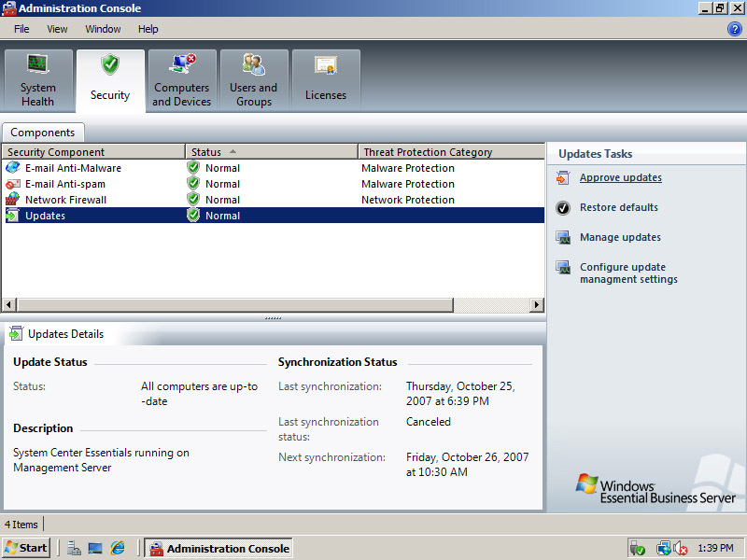
Task: Open the Window menu
Action: click(x=103, y=29)
